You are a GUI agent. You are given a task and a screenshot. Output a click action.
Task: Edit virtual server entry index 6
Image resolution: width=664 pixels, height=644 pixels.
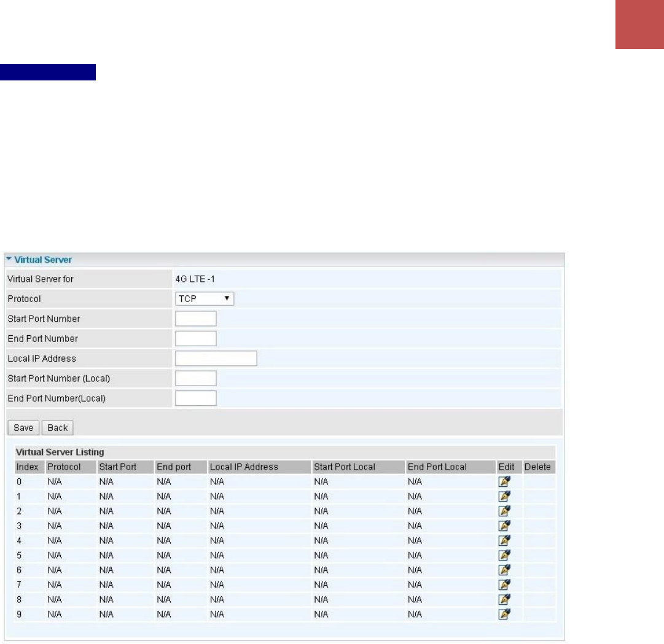pos(504,570)
